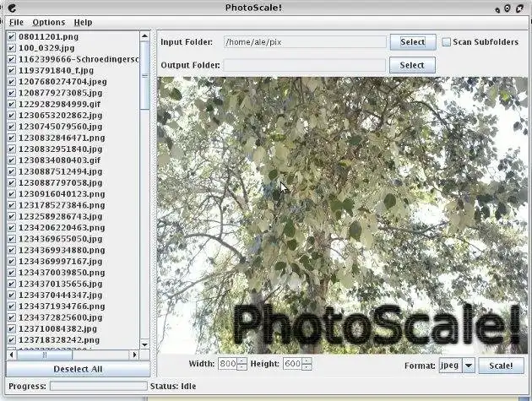Click file list scroll right arrow
The height and width of the screenshot is (401, 532).
coord(134,355)
